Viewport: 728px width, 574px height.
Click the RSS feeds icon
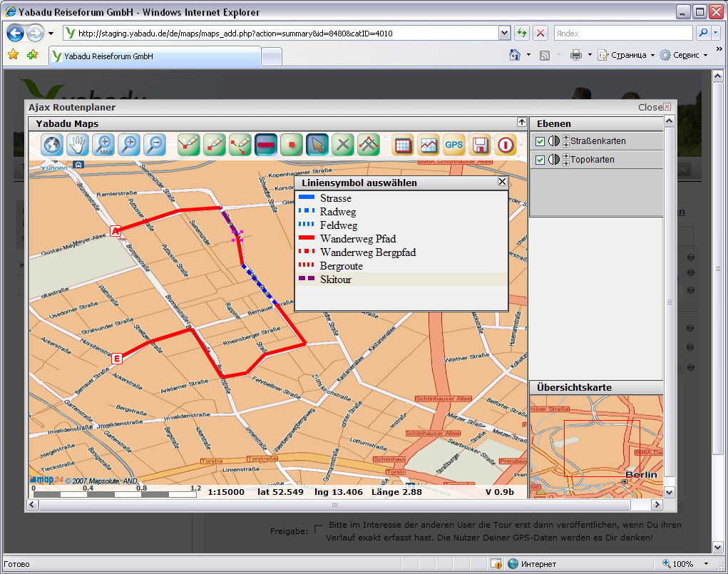click(545, 56)
